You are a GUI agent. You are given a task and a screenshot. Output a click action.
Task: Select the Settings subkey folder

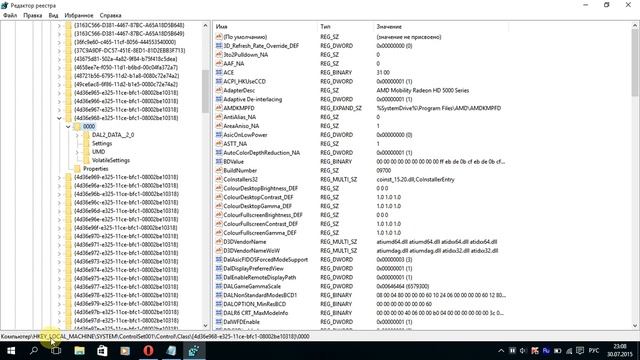pyautogui.click(x=102, y=143)
